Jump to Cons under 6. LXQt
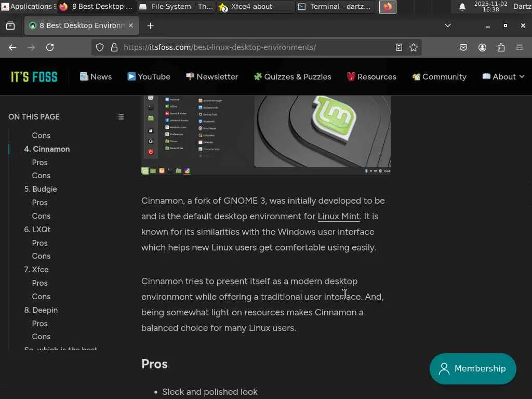532x399 pixels. pos(41,256)
